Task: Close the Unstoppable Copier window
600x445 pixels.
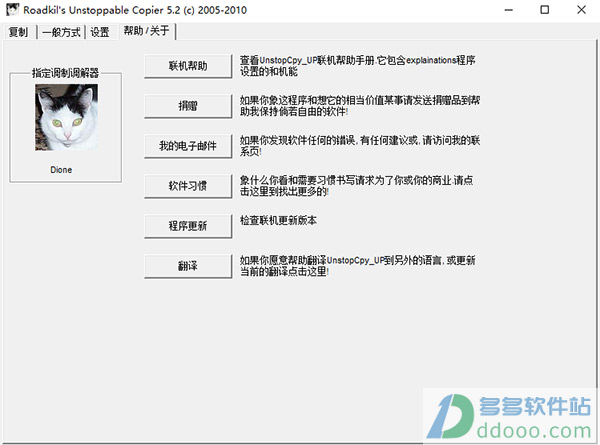Action: tap(581, 10)
